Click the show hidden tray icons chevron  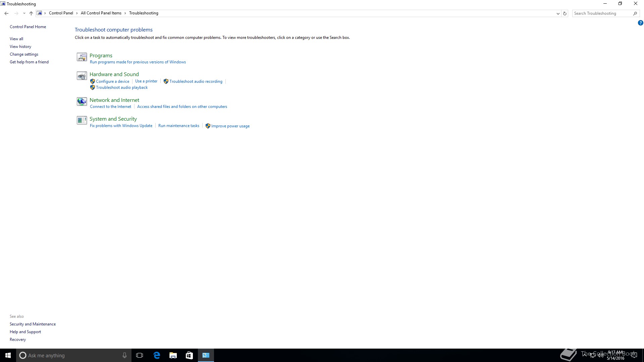coord(585,355)
